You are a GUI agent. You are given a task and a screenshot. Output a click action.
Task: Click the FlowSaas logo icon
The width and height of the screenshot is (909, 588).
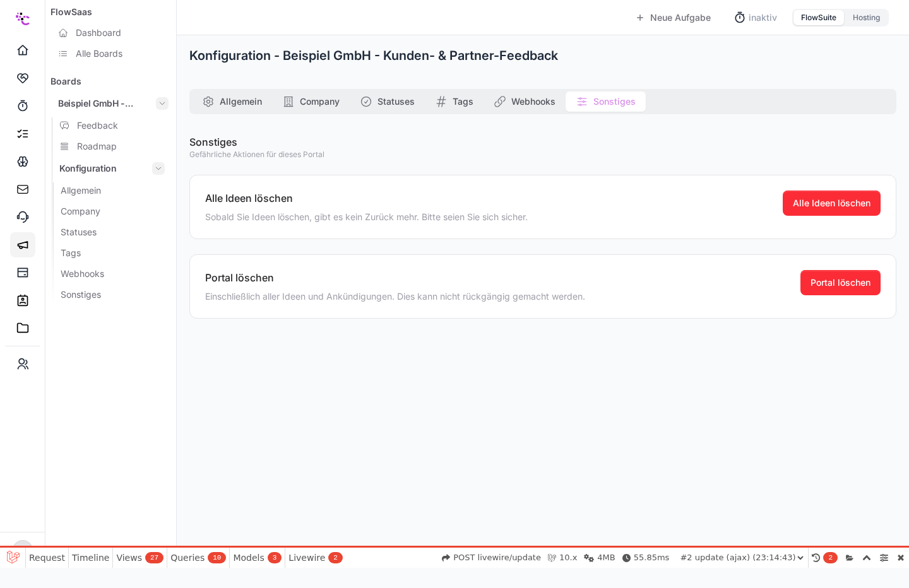tap(23, 18)
